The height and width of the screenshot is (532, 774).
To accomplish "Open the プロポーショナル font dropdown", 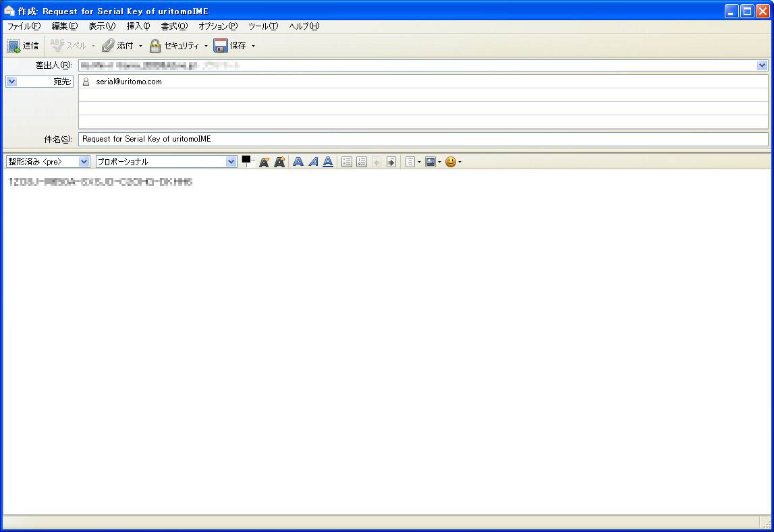I will [x=166, y=162].
